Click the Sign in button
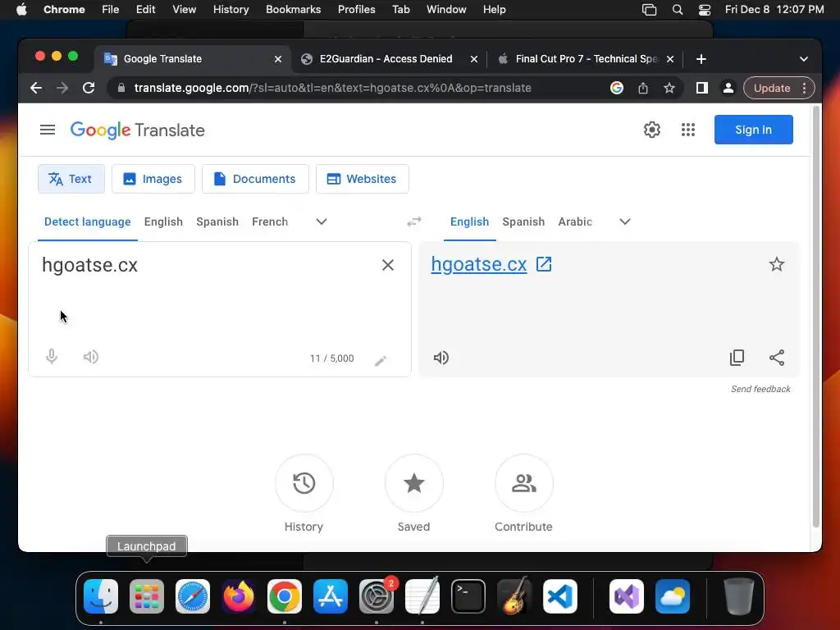This screenshot has width=840, height=630. pos(753,130)
